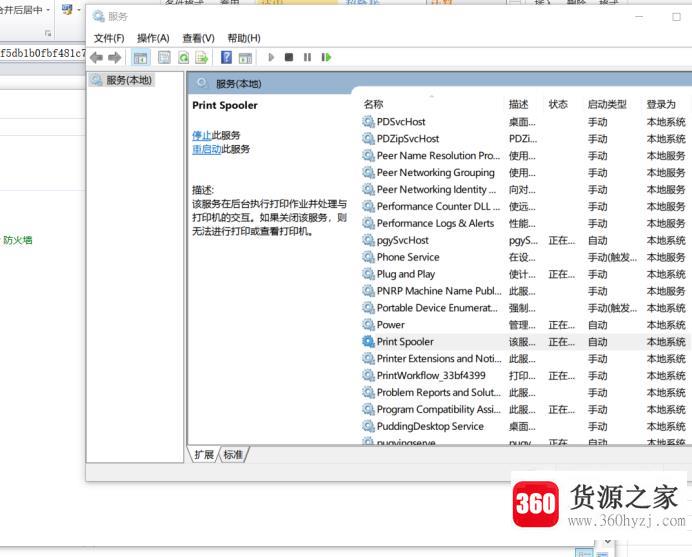Maximize the Services window

click(676, 17)
